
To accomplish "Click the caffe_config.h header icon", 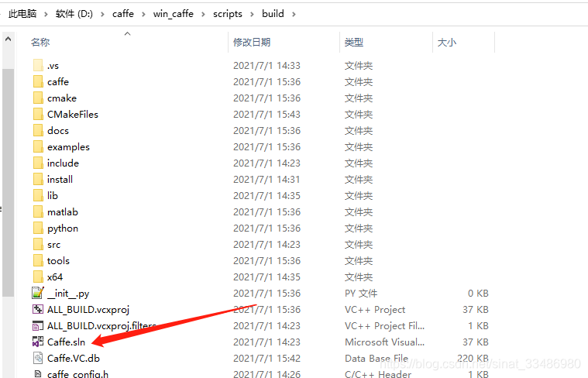I will [x=38, y=374].
